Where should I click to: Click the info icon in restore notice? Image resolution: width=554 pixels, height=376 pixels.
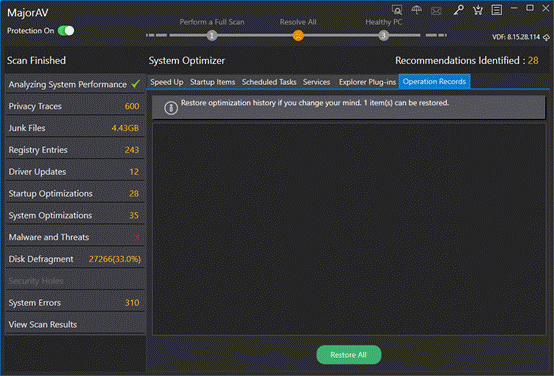pyautogui.click(x=171, y=108)
